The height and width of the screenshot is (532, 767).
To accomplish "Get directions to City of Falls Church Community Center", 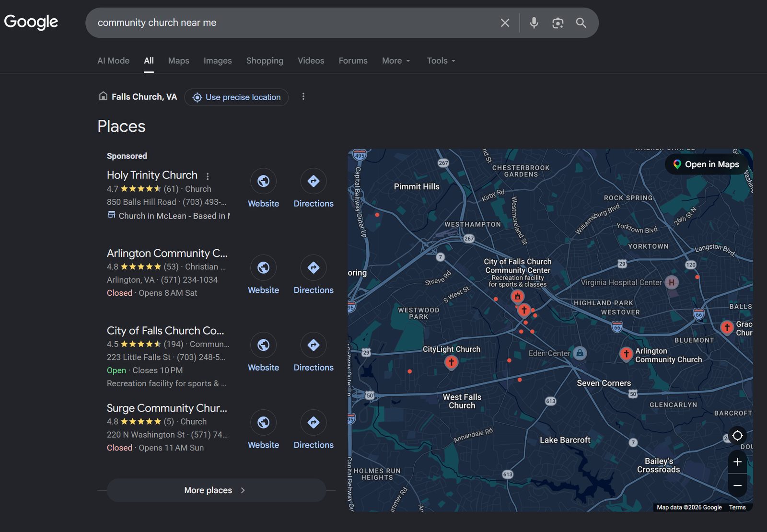I will (x=314, y=345).
